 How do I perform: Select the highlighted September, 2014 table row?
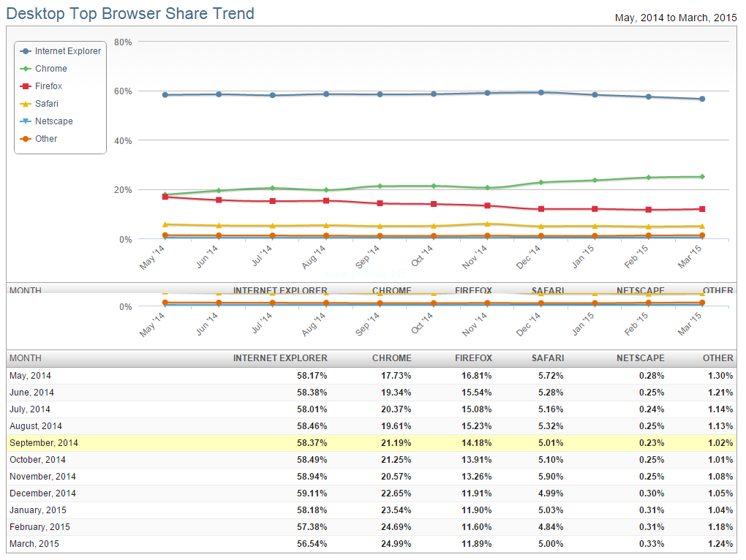[x=372, y=443]
